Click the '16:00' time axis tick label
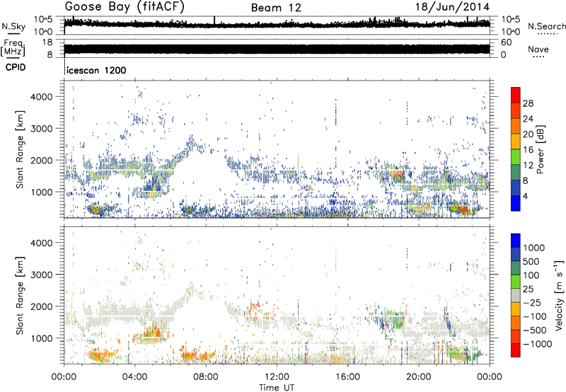 pos(347,377)
